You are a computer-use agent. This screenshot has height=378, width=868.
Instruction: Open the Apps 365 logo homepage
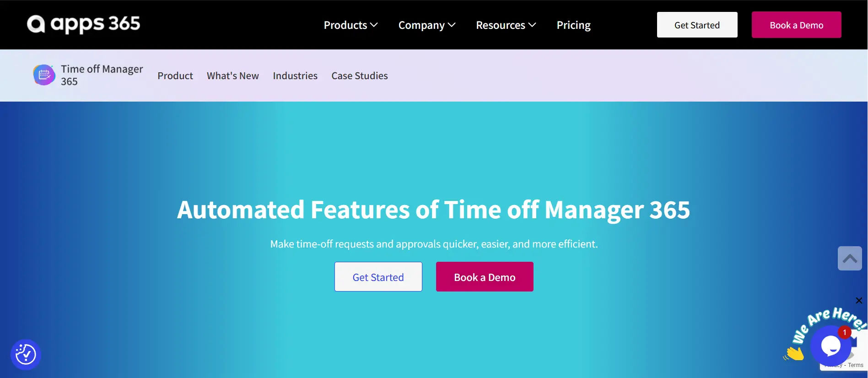point(84,24)
